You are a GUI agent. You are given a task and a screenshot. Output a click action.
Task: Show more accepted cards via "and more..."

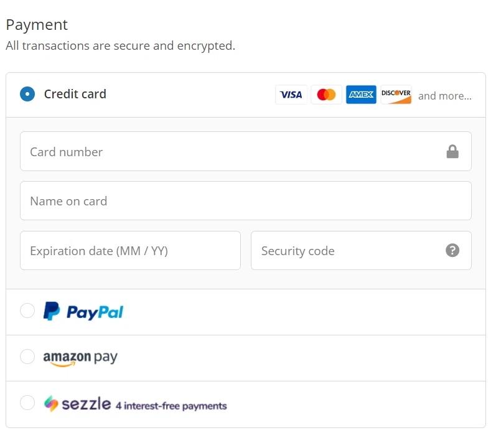[444, 96]
